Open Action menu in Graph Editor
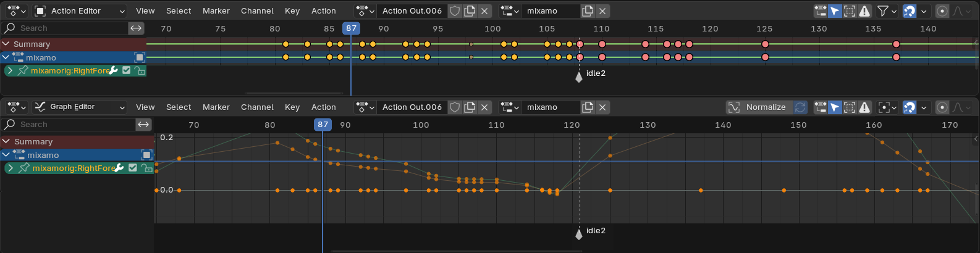The height and width of the screenshot is (253, 980). point(324,107)
